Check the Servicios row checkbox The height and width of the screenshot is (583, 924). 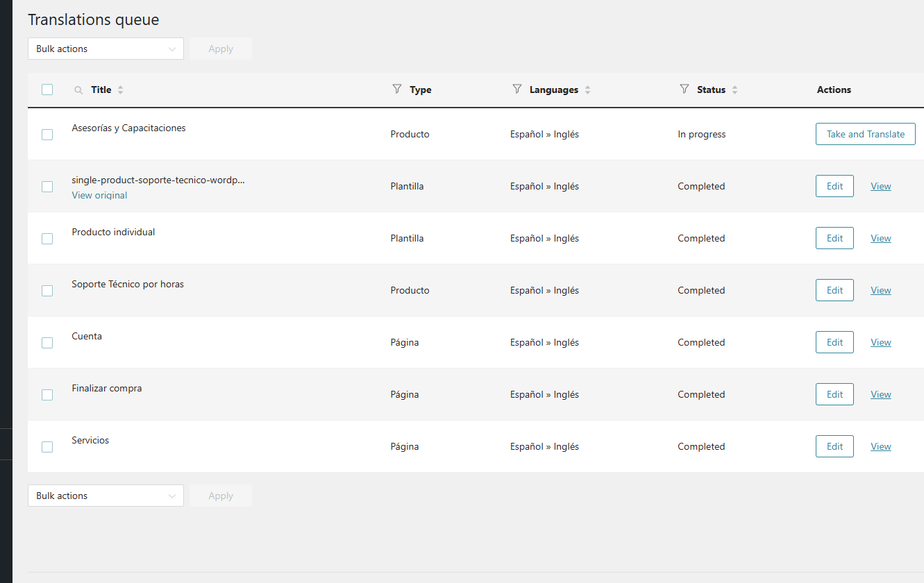coord(47,447)
